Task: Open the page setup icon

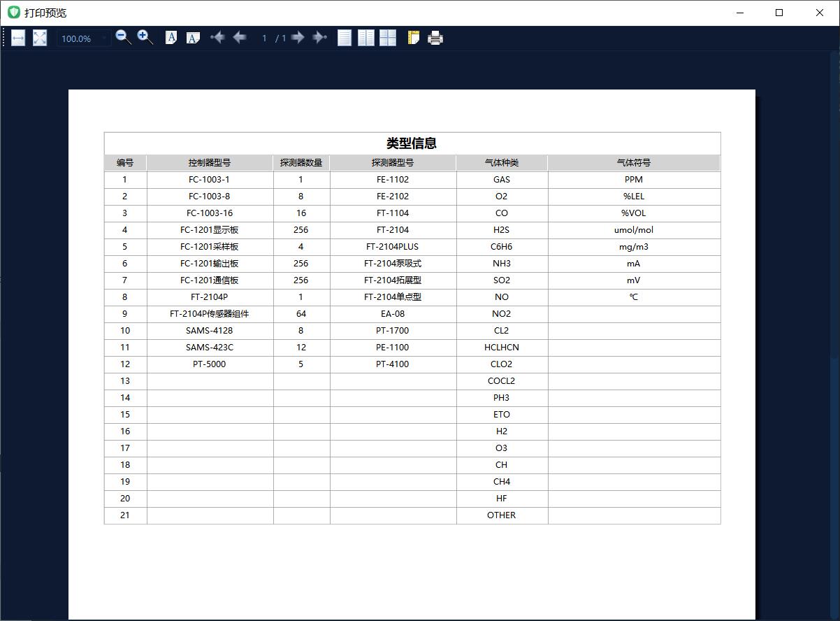Action: pyautogui.click(x=414, y=38)
